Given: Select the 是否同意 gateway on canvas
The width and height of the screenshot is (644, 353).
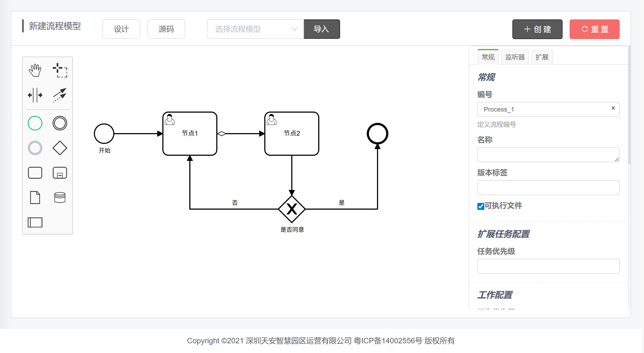Looking at the screenshot, I should click(292, 209).
